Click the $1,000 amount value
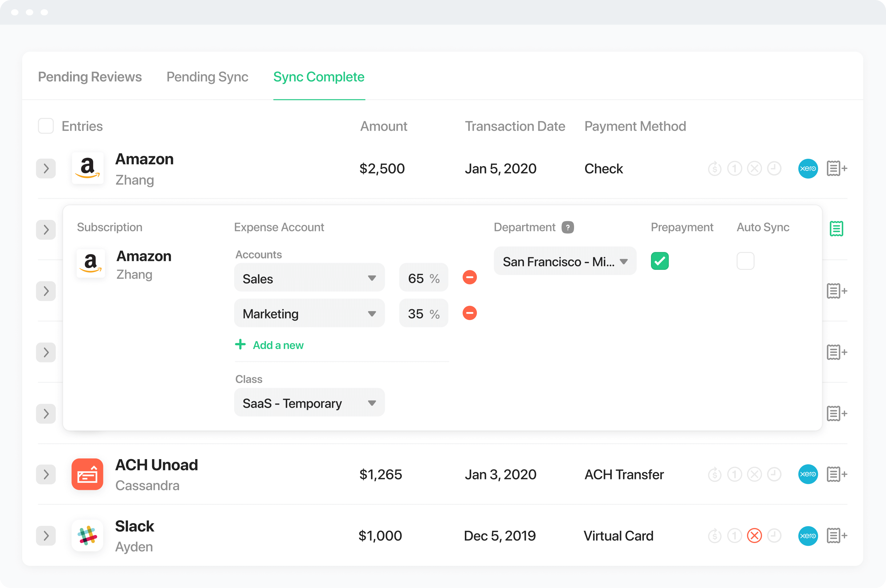 [380, 536]
